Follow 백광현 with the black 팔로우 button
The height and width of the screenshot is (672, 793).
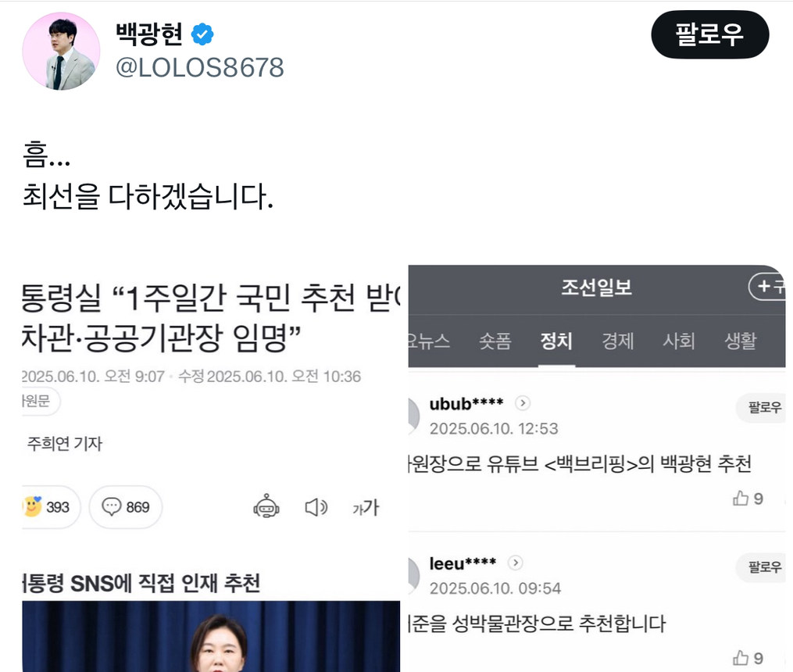(x=709, y=34)
